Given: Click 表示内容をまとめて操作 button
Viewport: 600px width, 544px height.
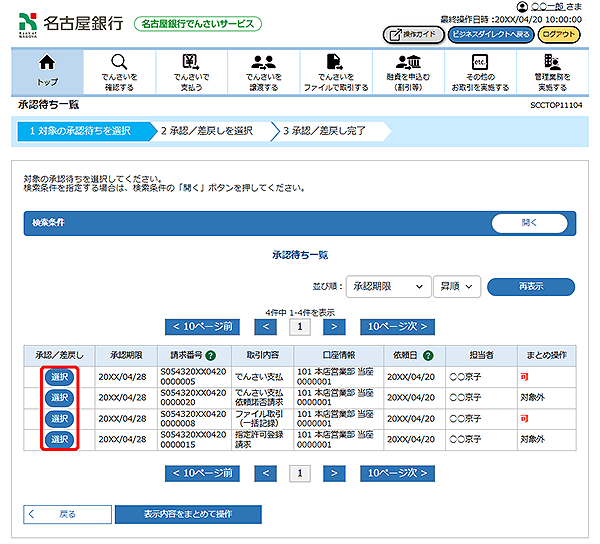Looking at the screenshot, I should click(x=188, y=514).
